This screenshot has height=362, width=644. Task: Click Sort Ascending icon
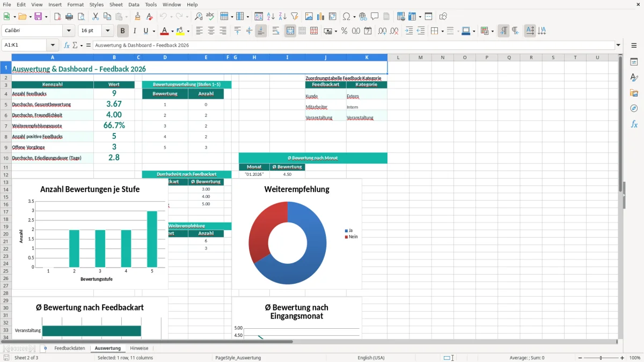point(271,17)
